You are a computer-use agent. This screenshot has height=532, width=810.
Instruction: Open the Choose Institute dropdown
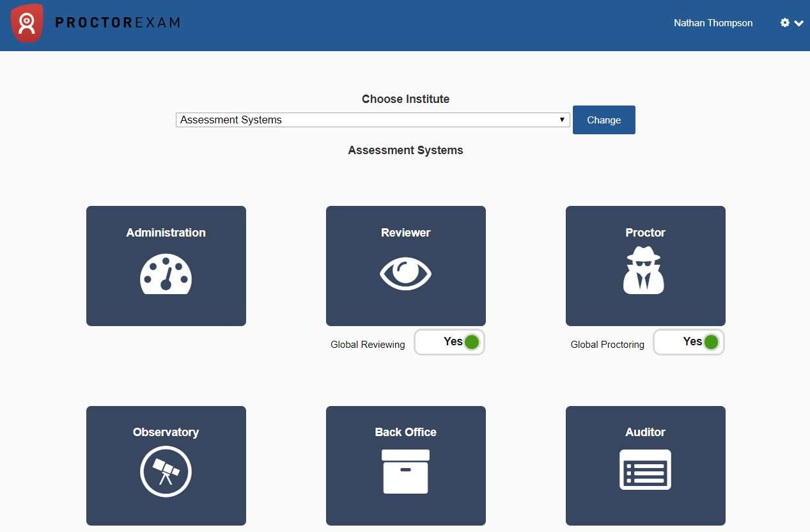(x=373, y=120)
